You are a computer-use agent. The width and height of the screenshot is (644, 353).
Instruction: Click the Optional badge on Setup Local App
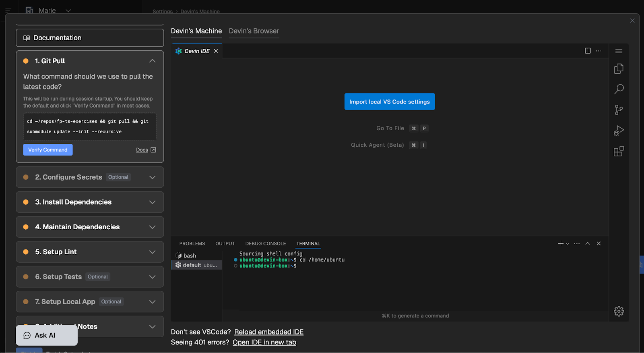111,302
